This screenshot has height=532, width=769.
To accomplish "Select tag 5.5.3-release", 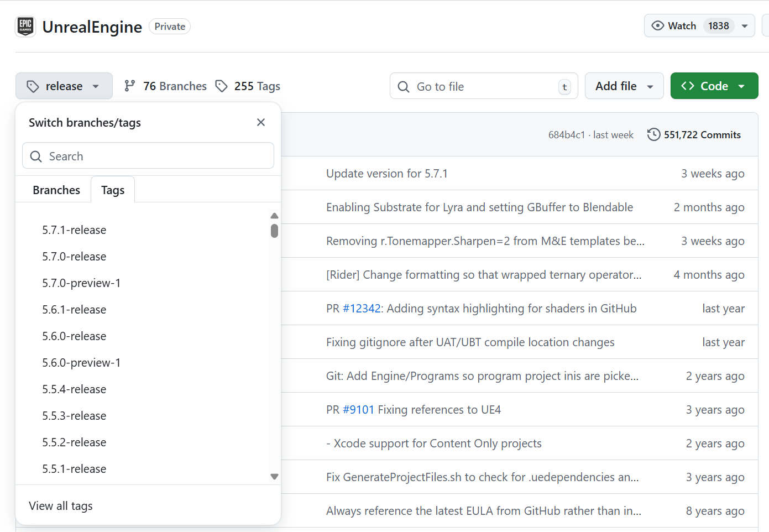I will click(74, 416).
